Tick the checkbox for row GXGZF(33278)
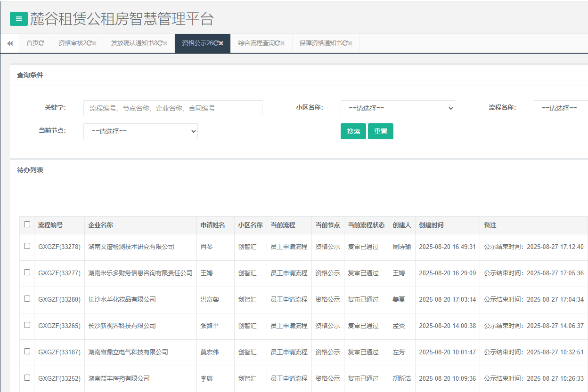 pyautogui.click(x=27, y=246)
